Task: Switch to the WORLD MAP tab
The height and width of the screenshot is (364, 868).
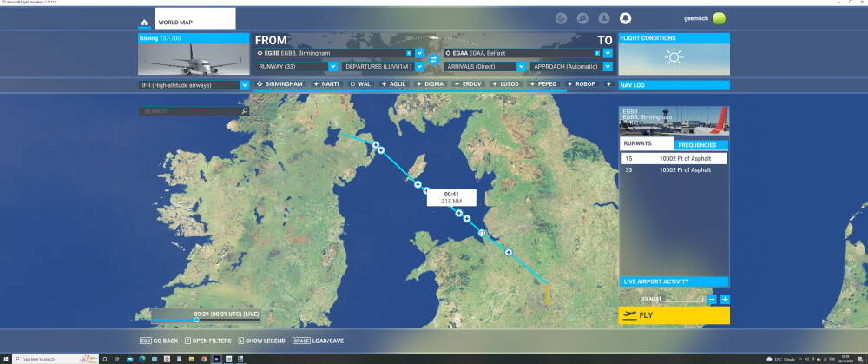Action: click(194, 18)
